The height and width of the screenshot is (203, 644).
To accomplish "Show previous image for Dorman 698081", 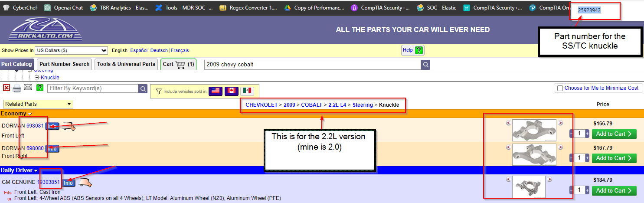I will tap(508, 123).
